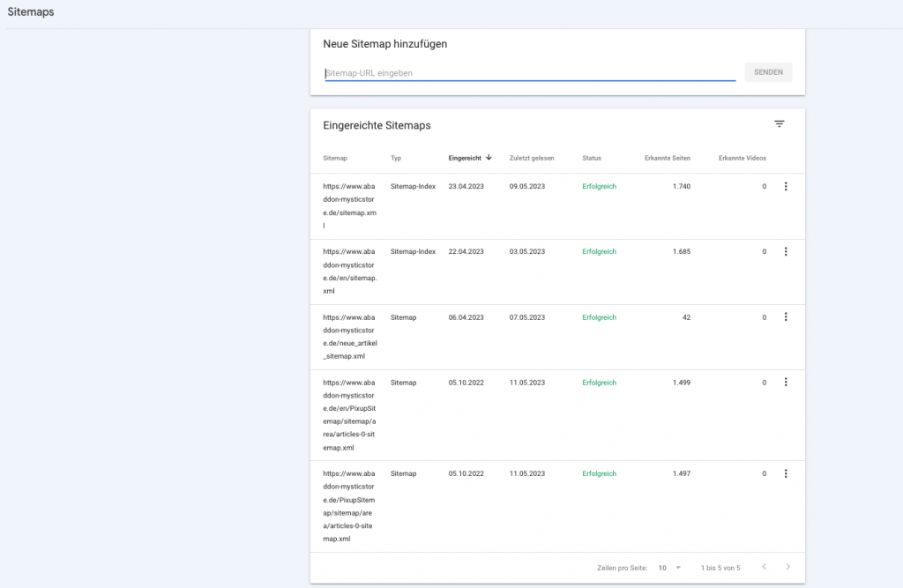
Task: Click the Status column header
Action: (592, 159)
